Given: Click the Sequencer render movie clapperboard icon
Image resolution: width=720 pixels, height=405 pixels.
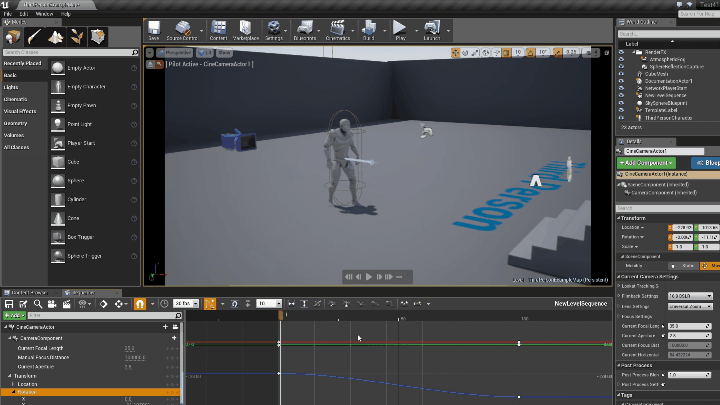Looking at the screenshot, I should coord(67,304).
